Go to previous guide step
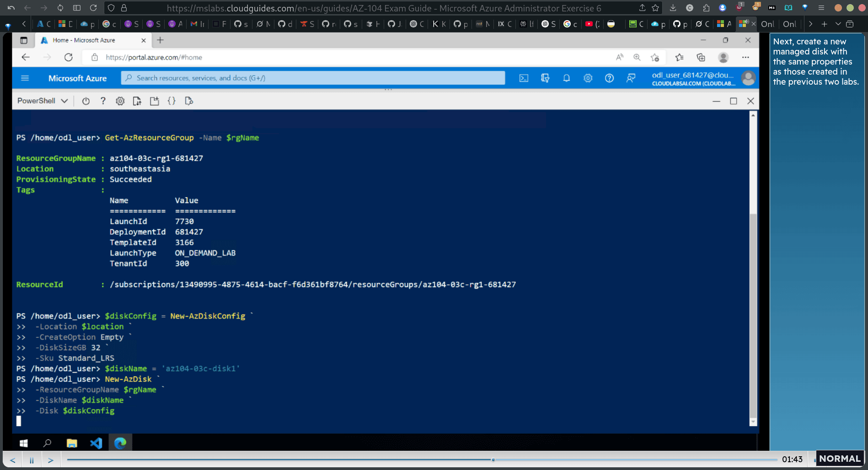This screenshot has height=470, width=868. (x=13, y=460)
